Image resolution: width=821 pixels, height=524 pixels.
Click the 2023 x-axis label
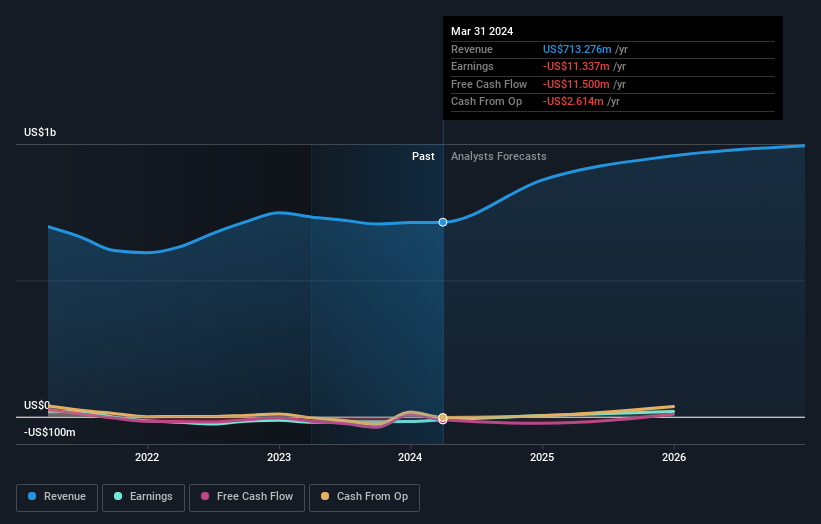pyautogui.click(x=279, y=457)
